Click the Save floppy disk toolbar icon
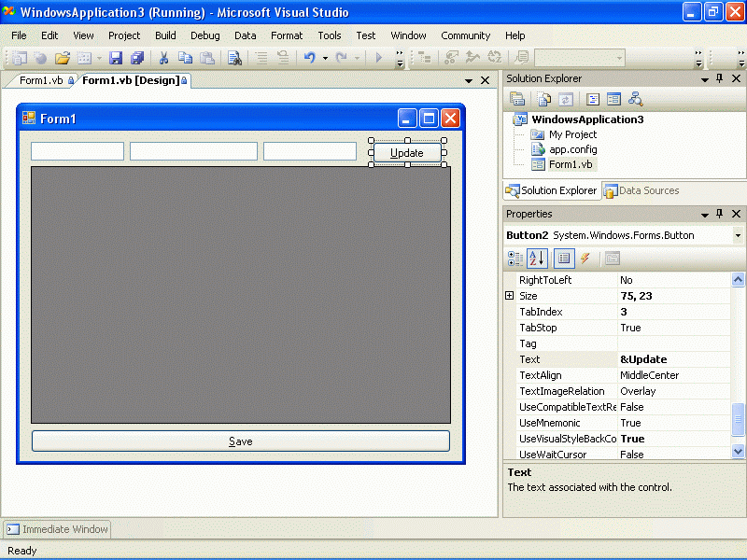Screen dimensions: 747x560 116,58
